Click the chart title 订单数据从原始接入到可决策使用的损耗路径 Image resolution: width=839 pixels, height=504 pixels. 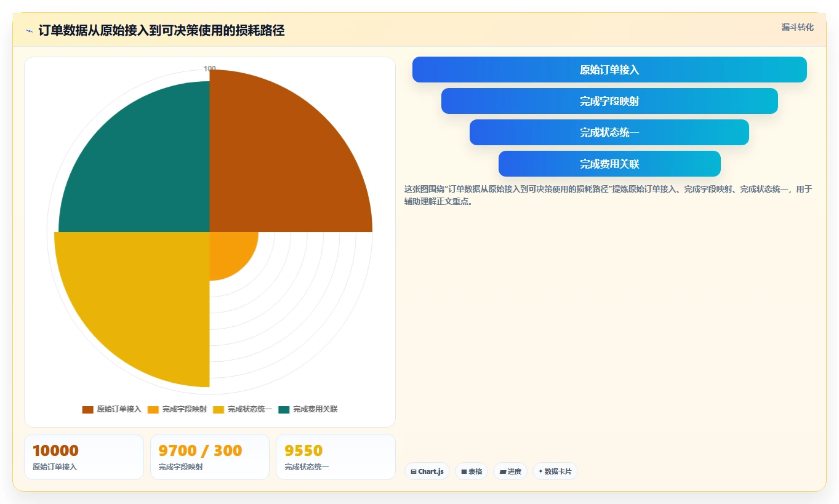161,31
